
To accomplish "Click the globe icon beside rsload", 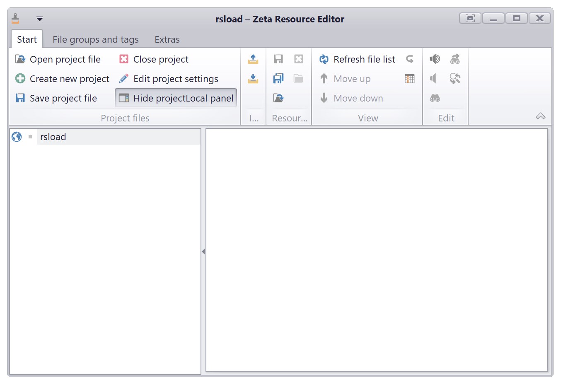I will click(16, 136).
